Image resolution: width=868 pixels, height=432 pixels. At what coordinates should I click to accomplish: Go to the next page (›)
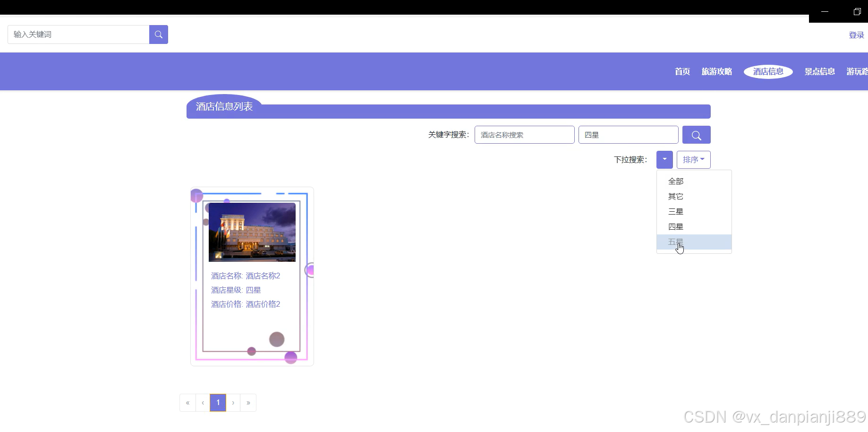click(233, 403)
